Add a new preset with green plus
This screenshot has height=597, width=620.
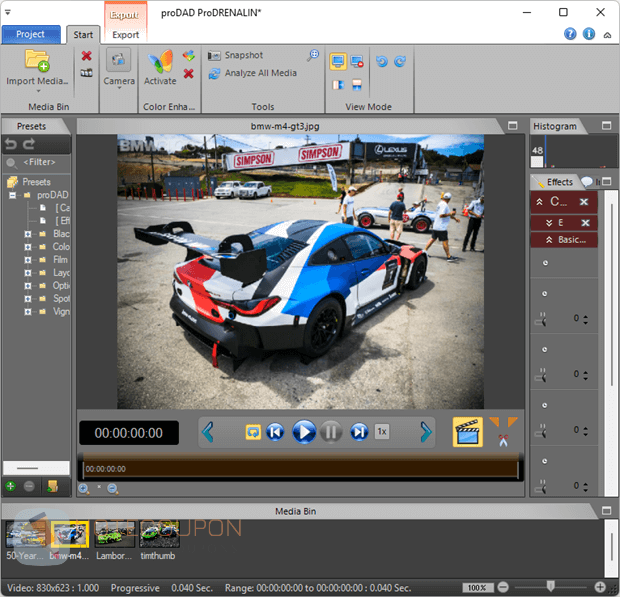11,486
